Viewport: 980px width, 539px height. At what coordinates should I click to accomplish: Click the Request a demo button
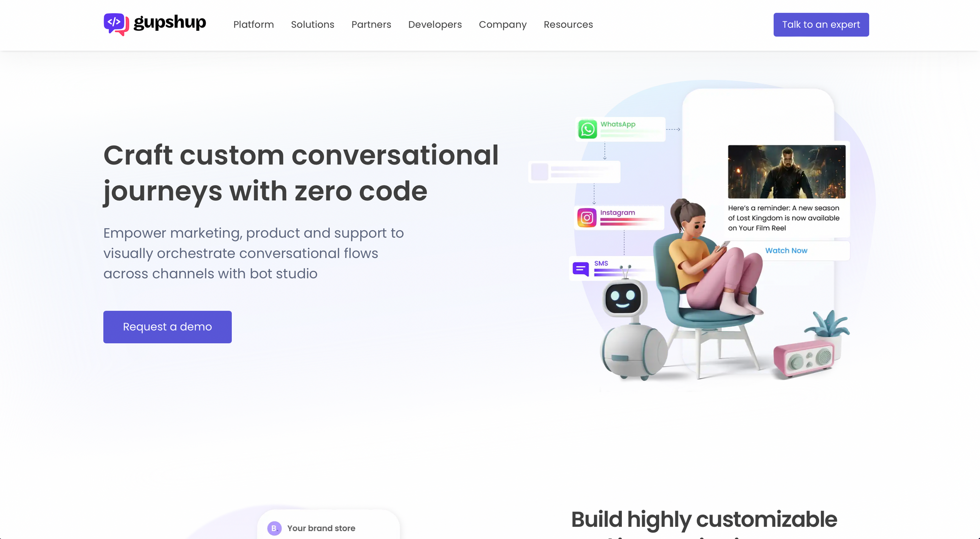tap(168, 327)
